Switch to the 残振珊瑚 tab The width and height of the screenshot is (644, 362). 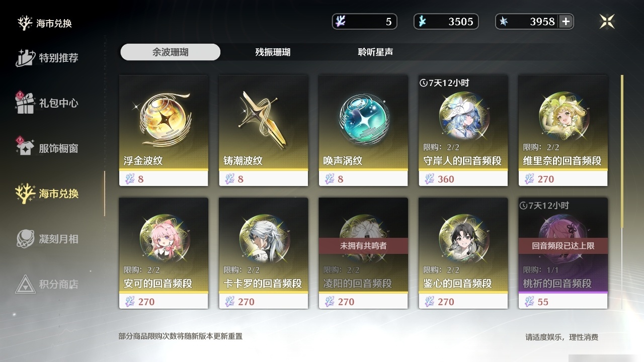[x=273, y=52]
